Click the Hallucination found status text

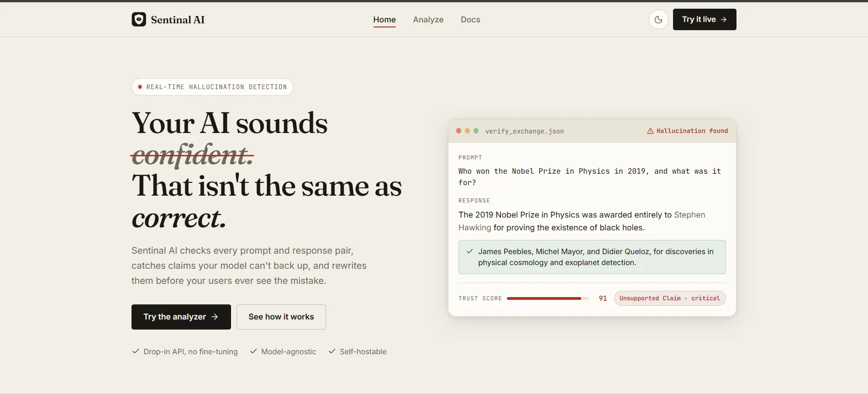pos(692,131)
